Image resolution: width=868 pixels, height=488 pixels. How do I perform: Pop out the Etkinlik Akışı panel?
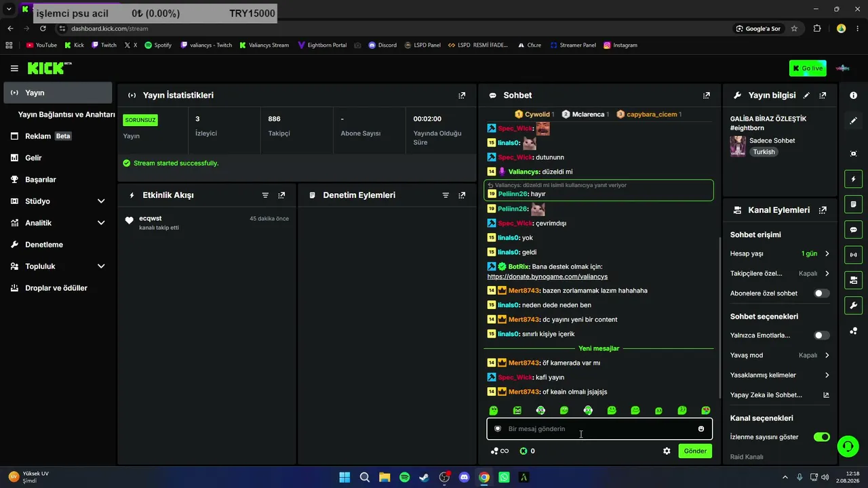click(x=281, y=195)
